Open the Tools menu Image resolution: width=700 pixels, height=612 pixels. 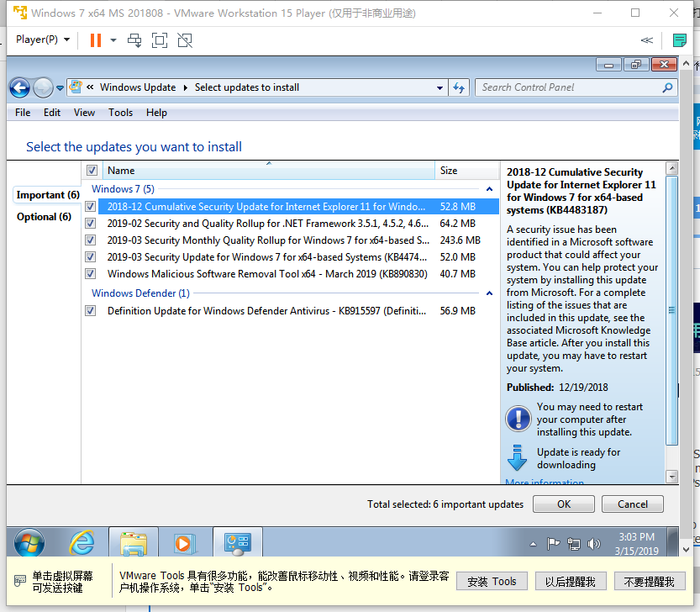point(120,113)
